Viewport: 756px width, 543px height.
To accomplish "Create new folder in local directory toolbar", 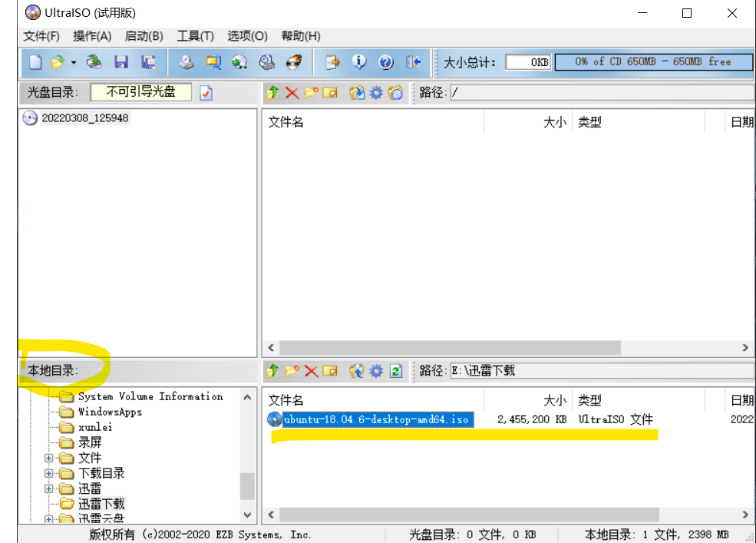I will 292,371.
